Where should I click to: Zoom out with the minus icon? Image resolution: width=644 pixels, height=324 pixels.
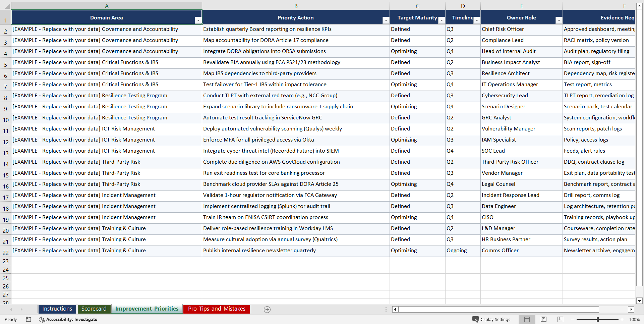point(573,319)
